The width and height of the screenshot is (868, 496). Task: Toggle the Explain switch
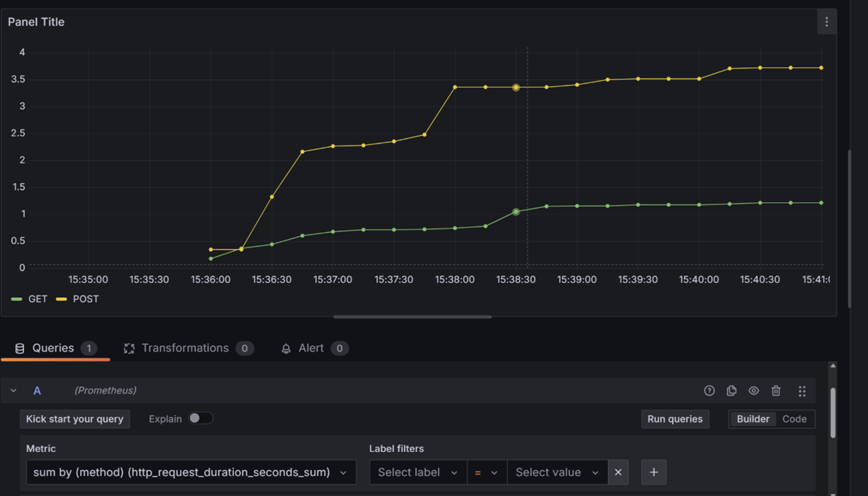200,419
